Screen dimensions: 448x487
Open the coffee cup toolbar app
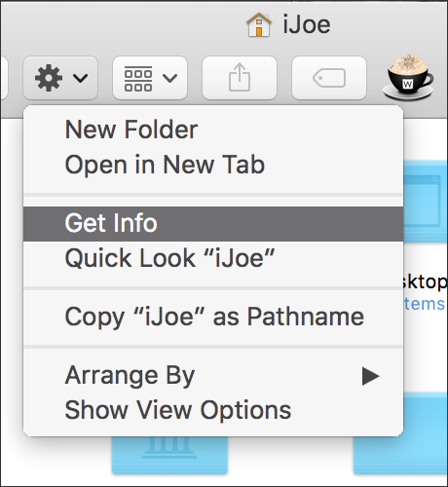(408, 77)
